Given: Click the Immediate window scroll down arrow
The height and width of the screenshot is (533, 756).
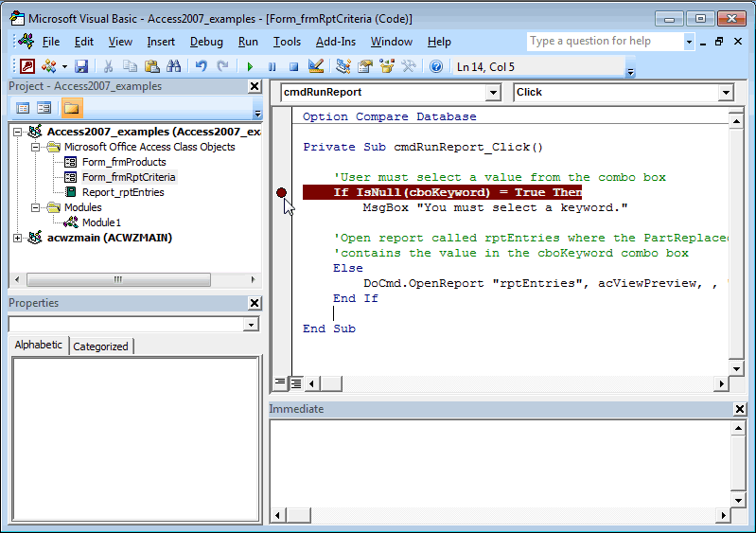Looking at the screenshot, I should coord(738,500).
